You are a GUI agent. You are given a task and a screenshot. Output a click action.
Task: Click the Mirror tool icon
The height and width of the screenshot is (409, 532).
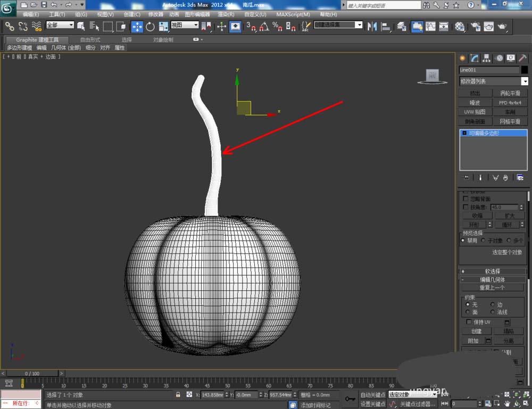[x=372, y=26]
